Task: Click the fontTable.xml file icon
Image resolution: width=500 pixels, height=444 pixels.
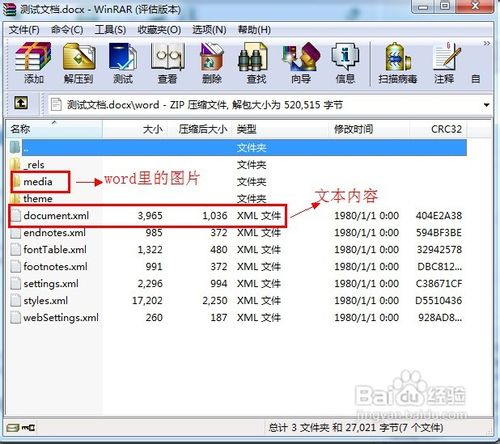Action: (x=15, y=250)
